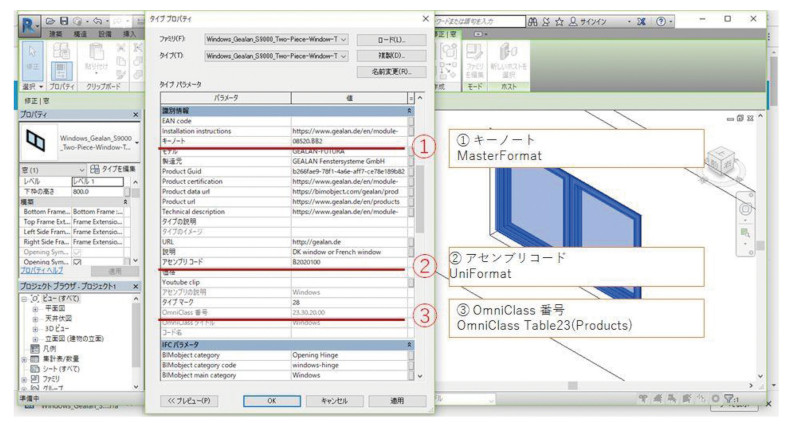The height and width of the screenshot is (429, 800).
Task: Switch to the 構造 ribbon tab
Action: point(80,34)
